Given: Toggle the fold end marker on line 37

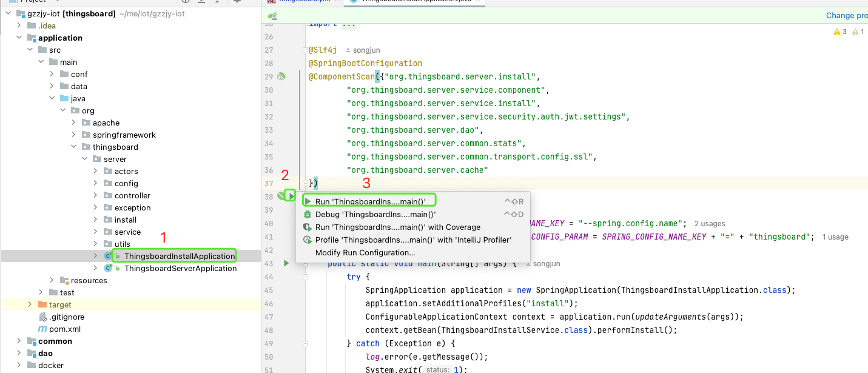Looking at the screenshot, I should [x=304, y=183].
